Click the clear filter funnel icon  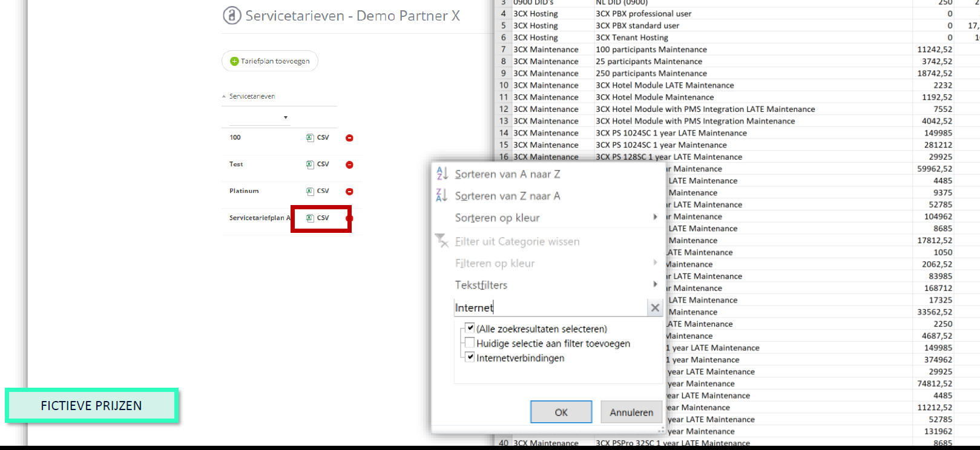[442, 241]
